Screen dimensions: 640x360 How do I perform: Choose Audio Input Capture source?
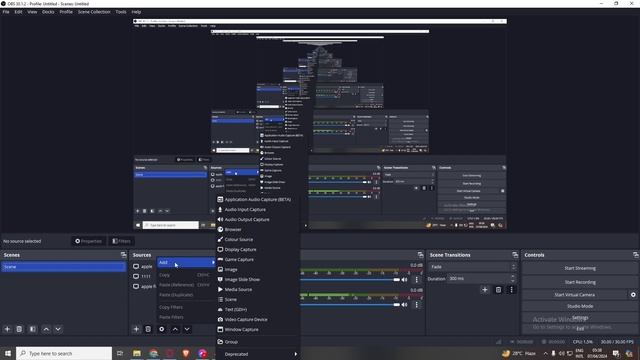pos(258,209)
